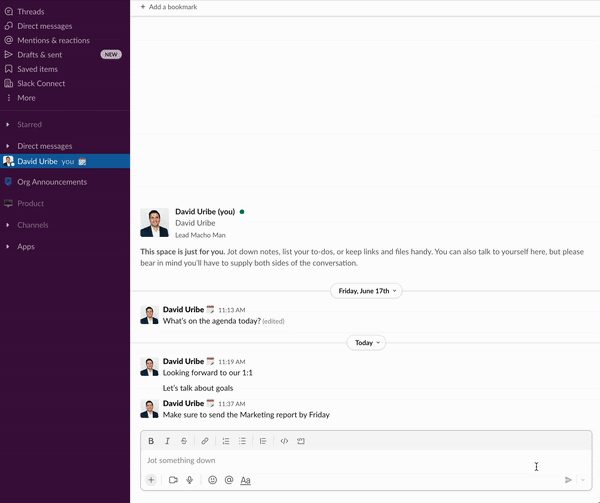The width and height of the screenshot is (600, 503).
Task: Open the plus attachment button in composer
Action: (151, 480)
